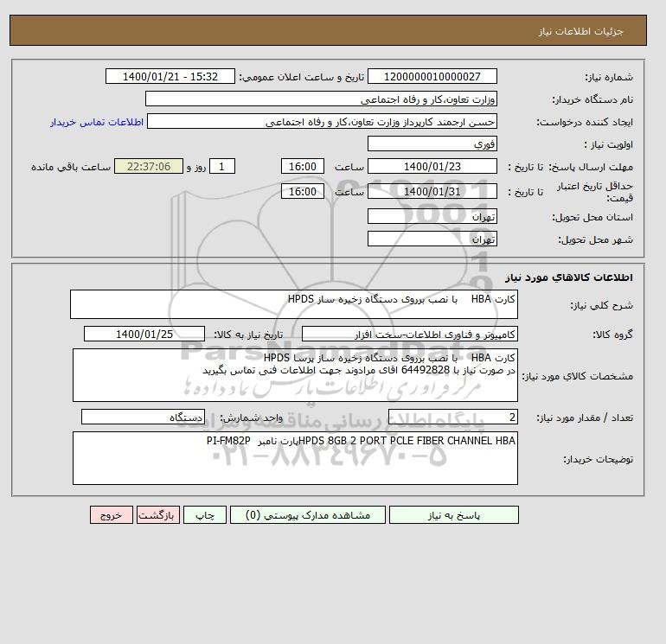This screenshot has width=666, height=644.
Task: Click the مشخصات کالای مورد نیاز label
Action: pos(578,376)
